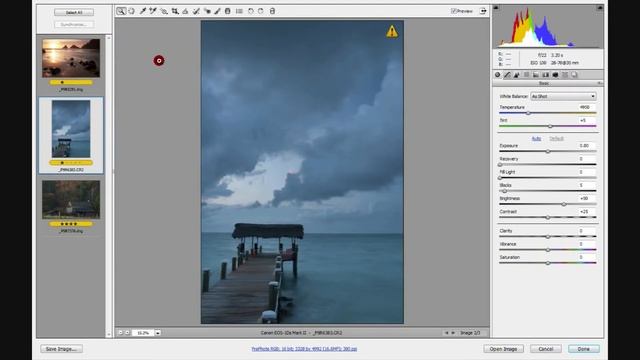Viewport: 640px width, 360px height.
Task: Click the Save Image button
Action: (x=62, y=349)
